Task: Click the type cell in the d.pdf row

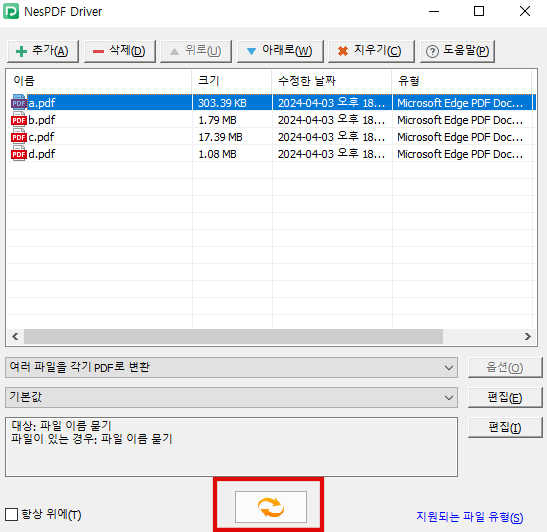Action: point(460,154)
